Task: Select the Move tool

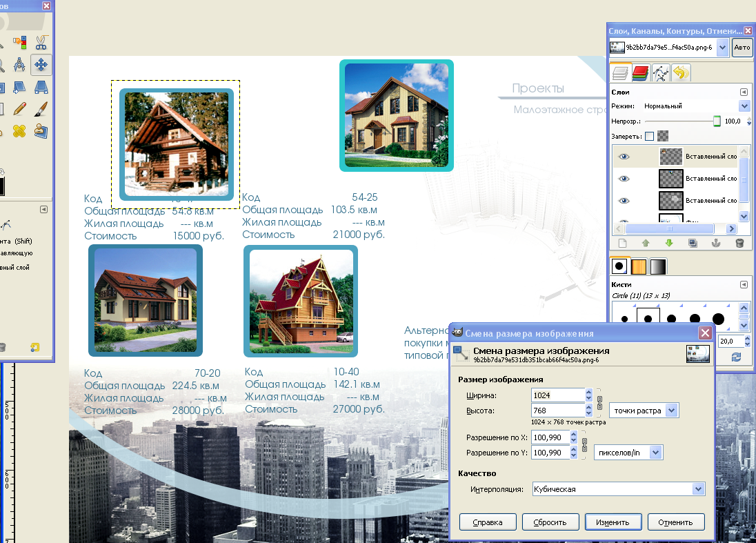Action: 41,65
